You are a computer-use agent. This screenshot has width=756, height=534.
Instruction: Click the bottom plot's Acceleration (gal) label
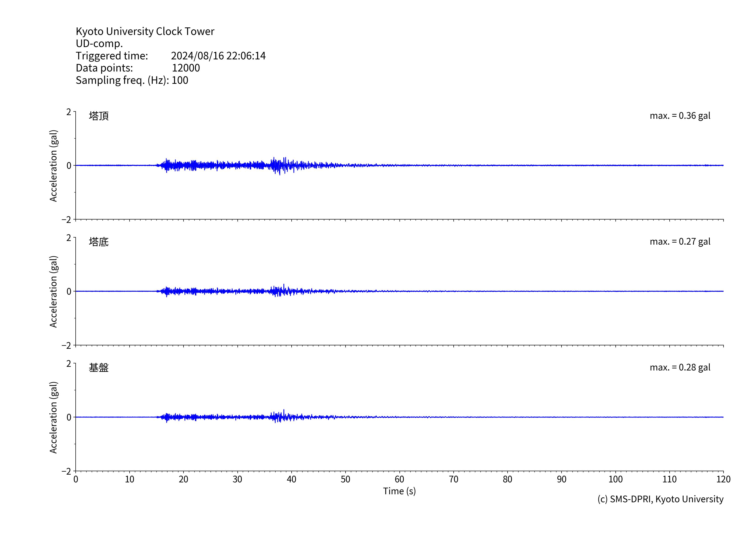(53, 417)
